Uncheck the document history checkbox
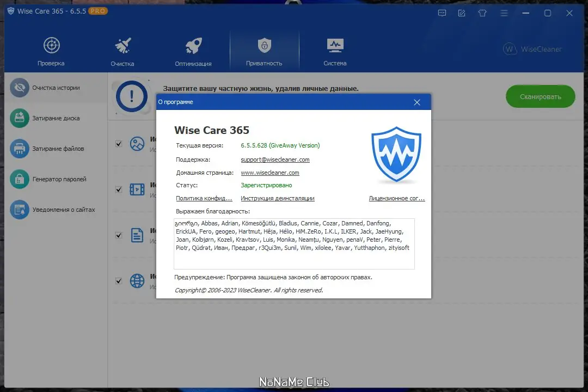588x392 pixels. tap(119, 235)
